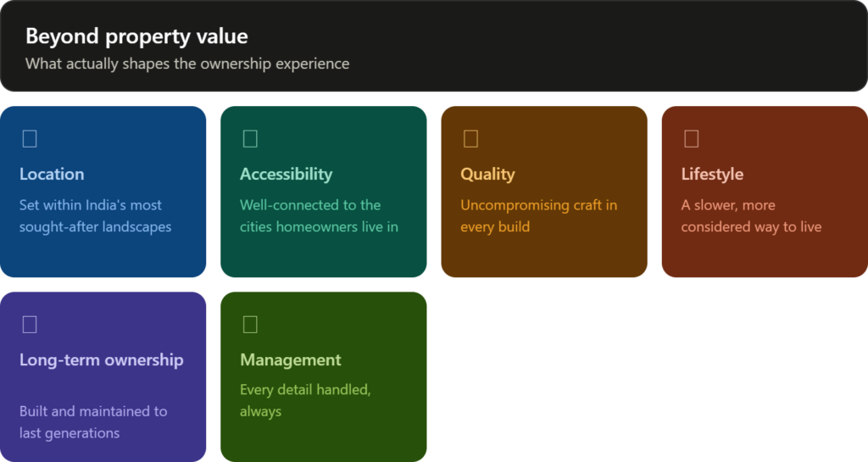This screenshot has width=868, height=462.
Task: Open the Lifestyle heading
Action: tap(712, 175)
